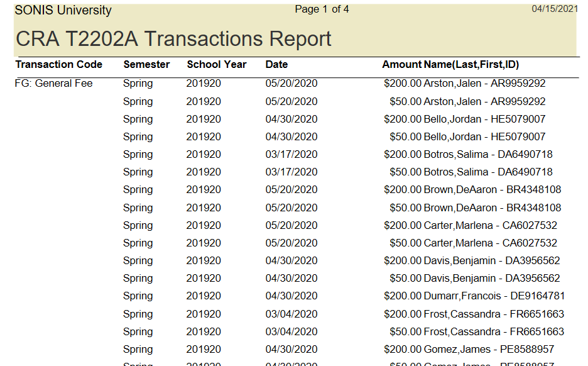Image resolution: width=588 pixels, height=366 pixels.
Task: Click the Transaction Code column header
Action: click(58, 65)
